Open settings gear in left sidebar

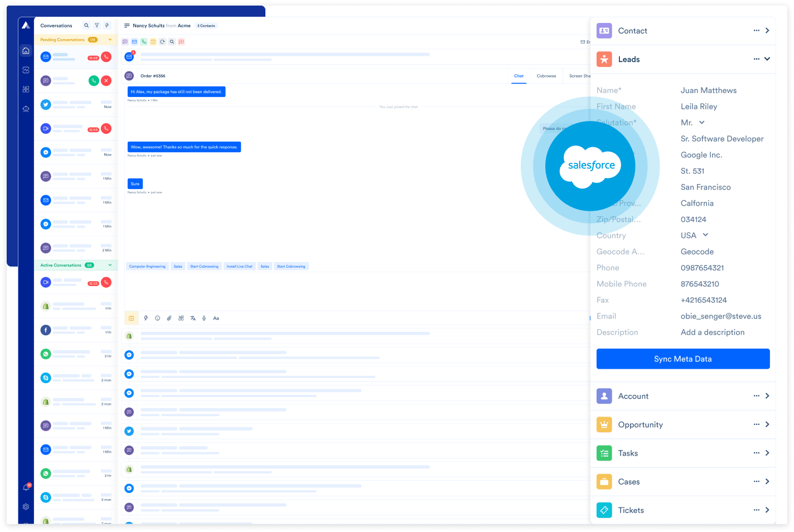coord(26,507)
